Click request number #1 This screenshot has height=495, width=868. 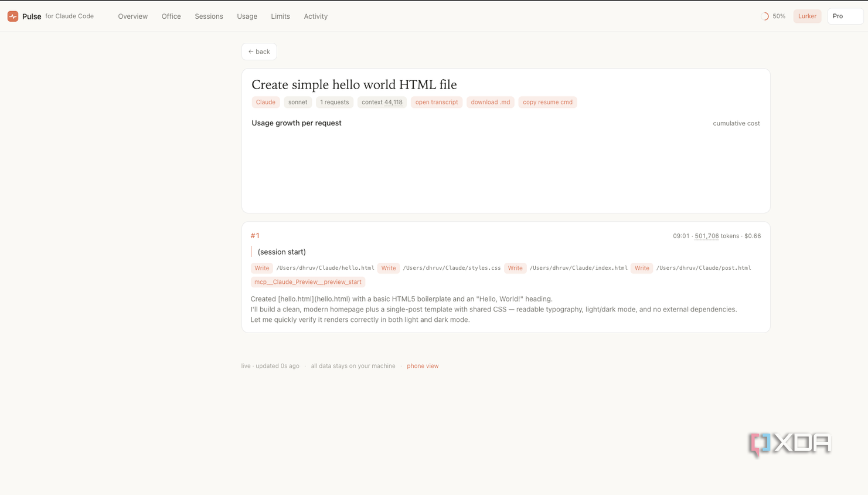click(x=255, y=236)
